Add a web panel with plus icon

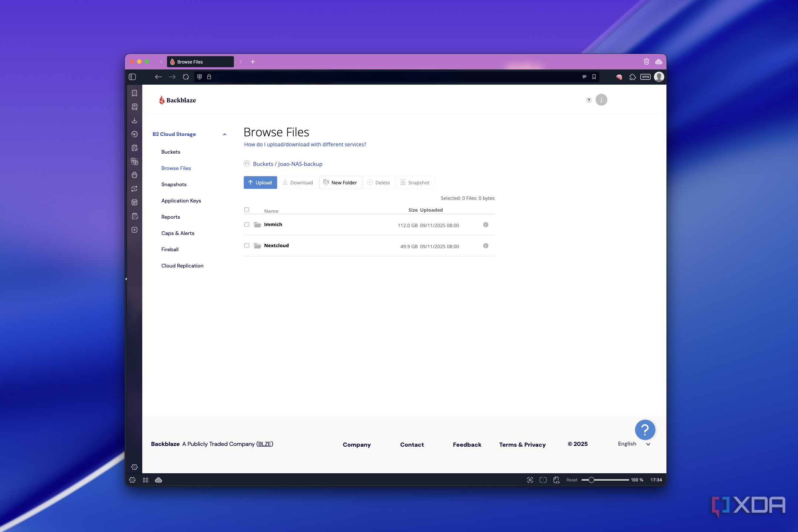coord(134,230)
